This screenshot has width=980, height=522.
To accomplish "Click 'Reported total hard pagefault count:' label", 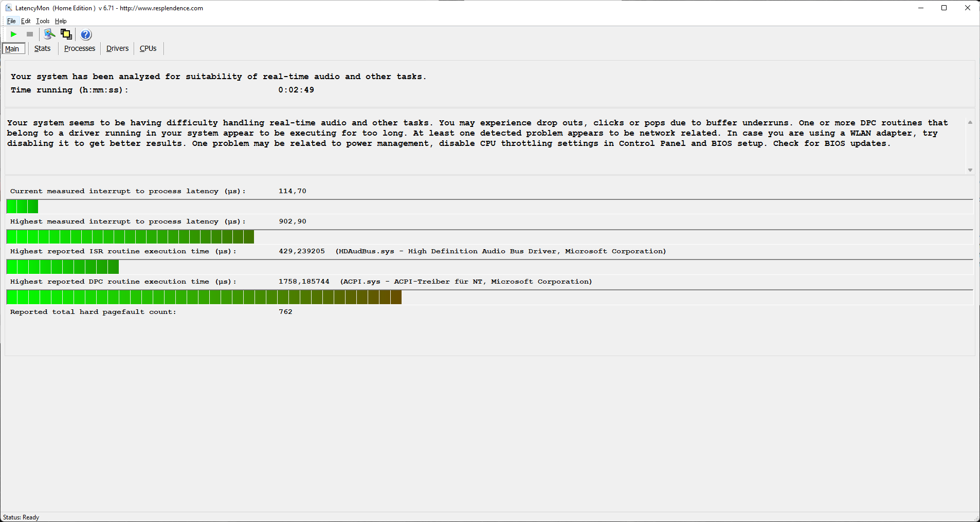I will click(93, 312).
